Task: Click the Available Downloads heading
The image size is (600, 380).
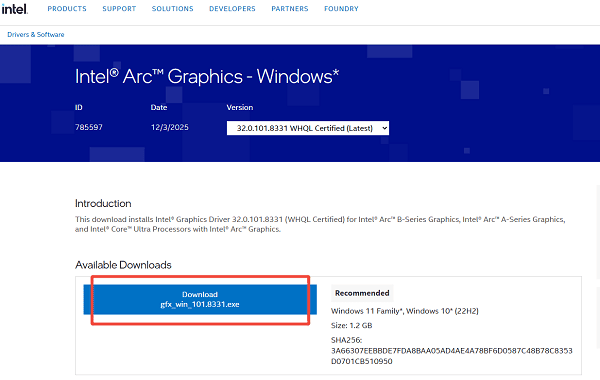Action: (x=123, y=265)
